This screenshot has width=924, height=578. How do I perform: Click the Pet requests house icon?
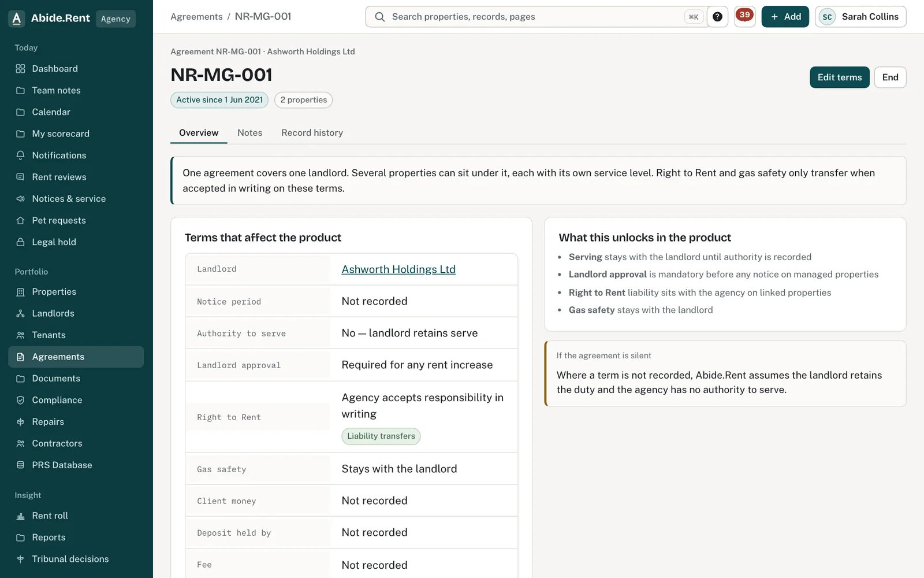click(20, 221)
